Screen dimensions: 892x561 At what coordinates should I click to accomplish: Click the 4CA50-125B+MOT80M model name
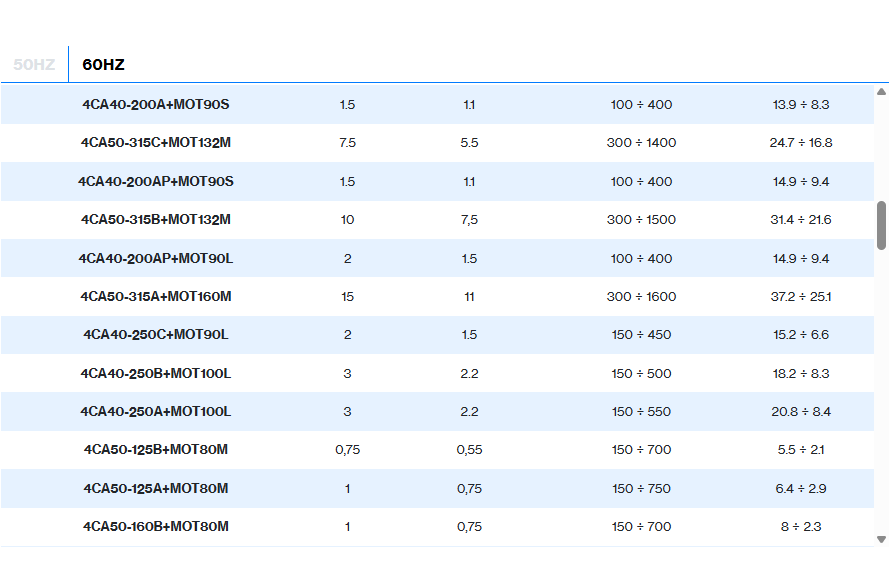pyautogui.click(x=155, y=450)
